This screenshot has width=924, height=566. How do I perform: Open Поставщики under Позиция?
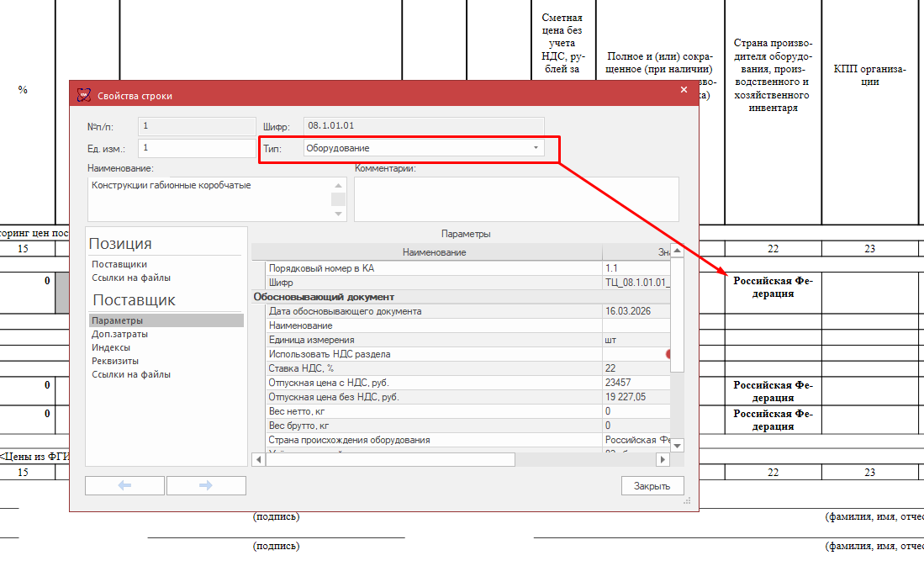[x=119, y=264]
